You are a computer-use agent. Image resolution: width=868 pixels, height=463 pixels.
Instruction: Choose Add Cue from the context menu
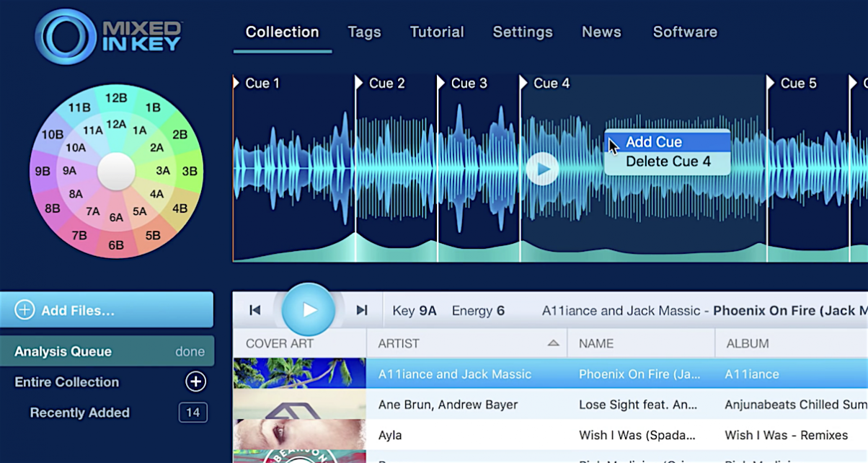(655, 141)
